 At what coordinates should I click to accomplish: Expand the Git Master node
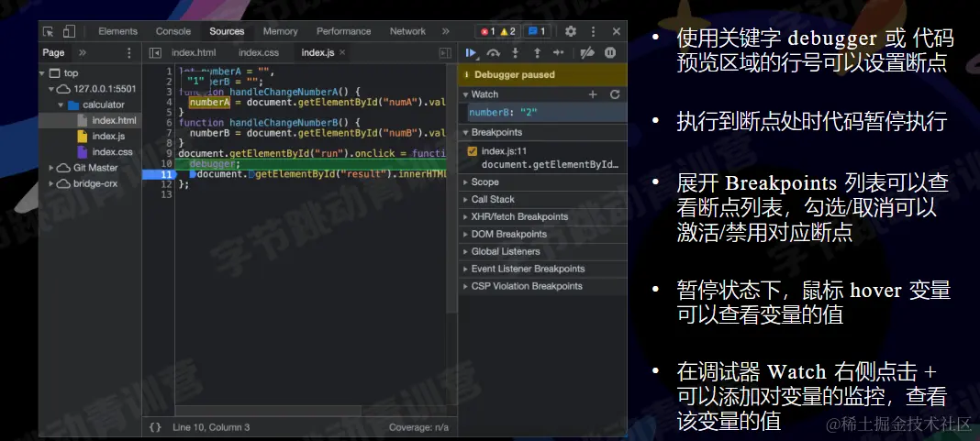51,168
